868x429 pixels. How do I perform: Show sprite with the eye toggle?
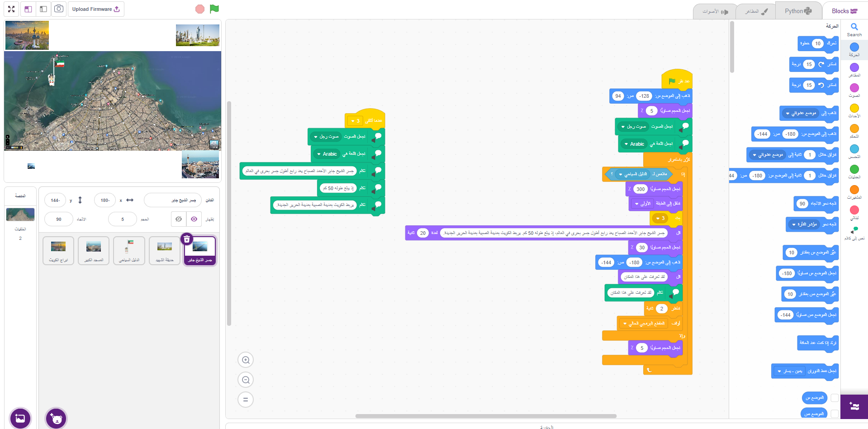(194, 219)
